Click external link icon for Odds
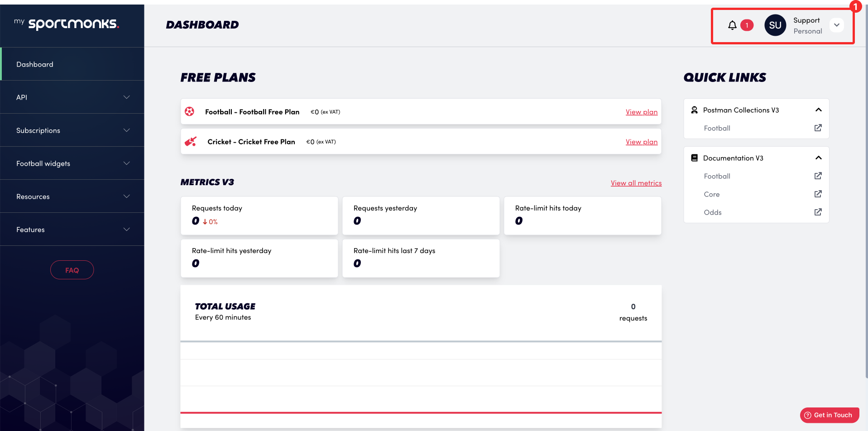The height and width of the screenshot is (431, 868). (818, 212)
